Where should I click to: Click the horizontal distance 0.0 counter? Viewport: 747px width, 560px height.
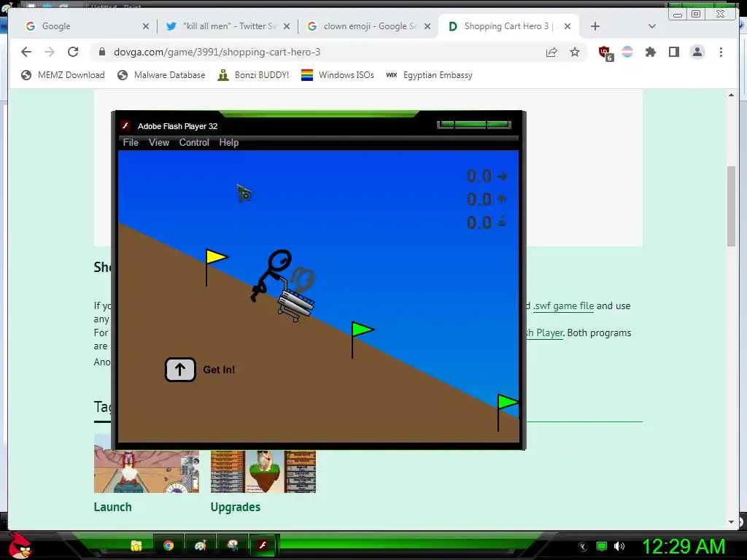tap(487, 176)
